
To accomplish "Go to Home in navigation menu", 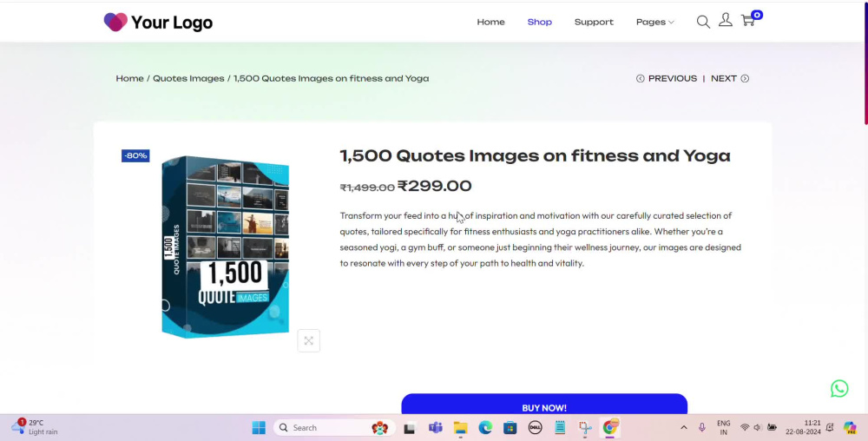I will click(491, 22).
